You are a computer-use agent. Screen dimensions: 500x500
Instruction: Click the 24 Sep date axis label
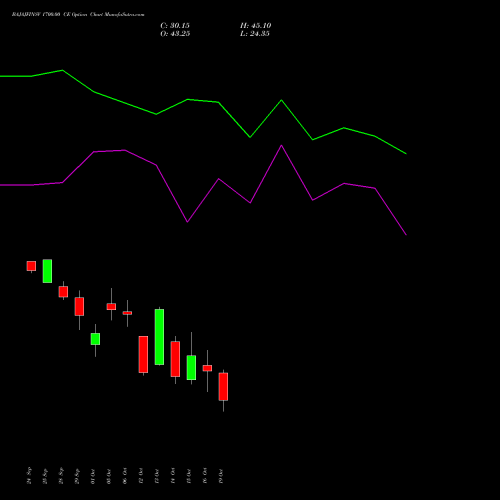[x=29, y=476]
